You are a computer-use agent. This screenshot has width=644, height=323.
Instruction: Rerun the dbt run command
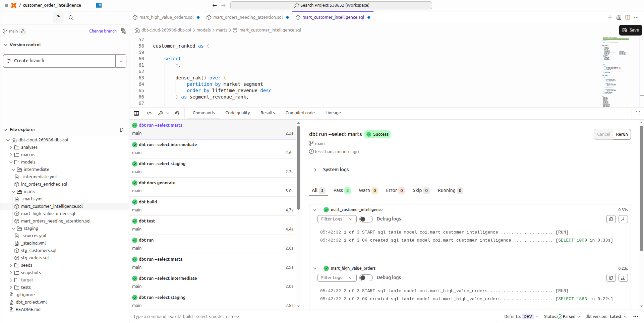pos(622,134)
